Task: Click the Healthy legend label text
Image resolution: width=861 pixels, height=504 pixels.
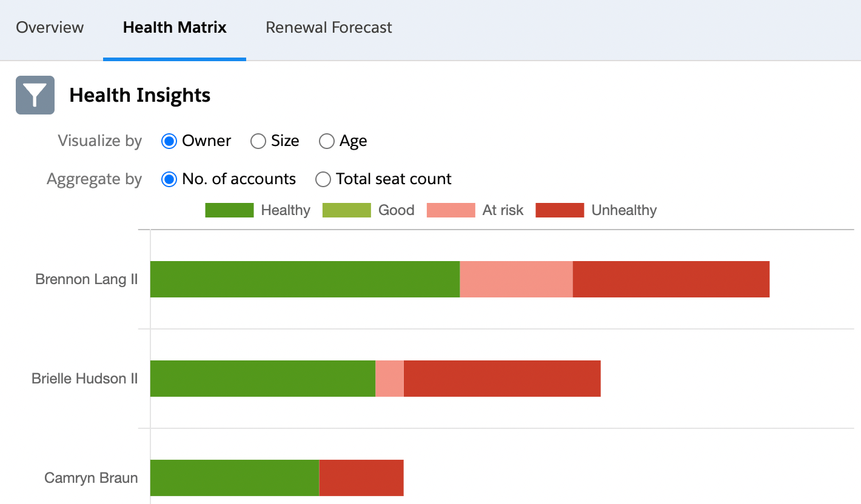Action: pos(286,210)
